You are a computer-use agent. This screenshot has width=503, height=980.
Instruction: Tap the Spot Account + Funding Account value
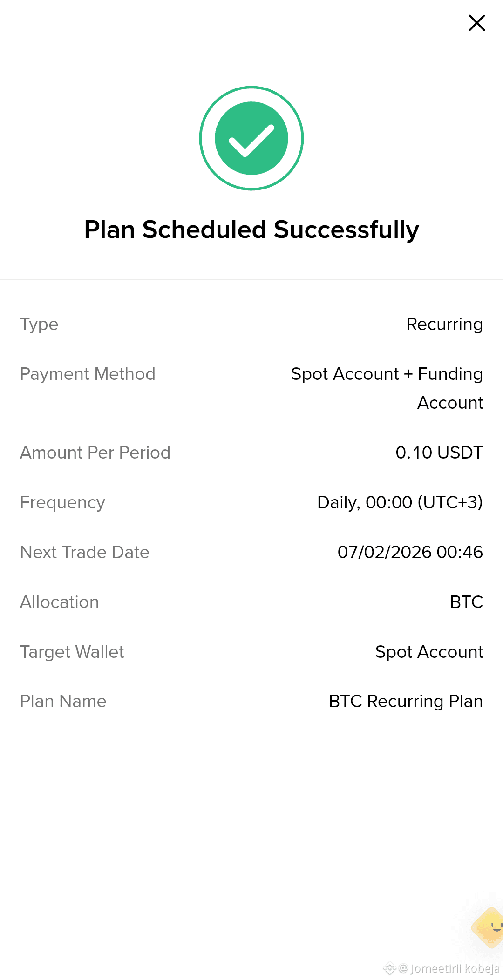pyautogui.click(x=387, y=388)
